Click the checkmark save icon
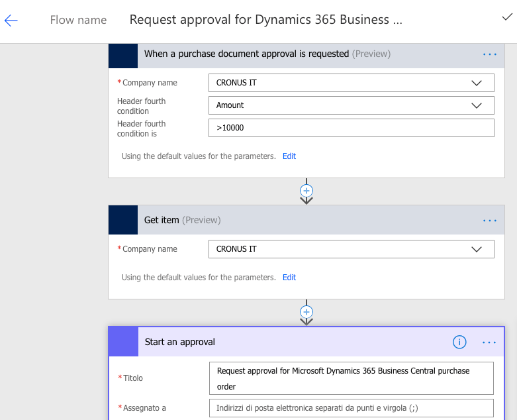The height and width of the screenshot is (420, 517). pyautogui.click(x=507, y=18)
